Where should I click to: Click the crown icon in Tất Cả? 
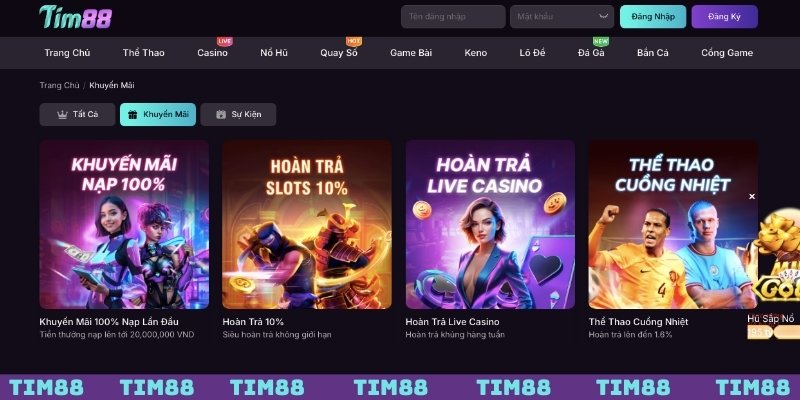(62, 115)
